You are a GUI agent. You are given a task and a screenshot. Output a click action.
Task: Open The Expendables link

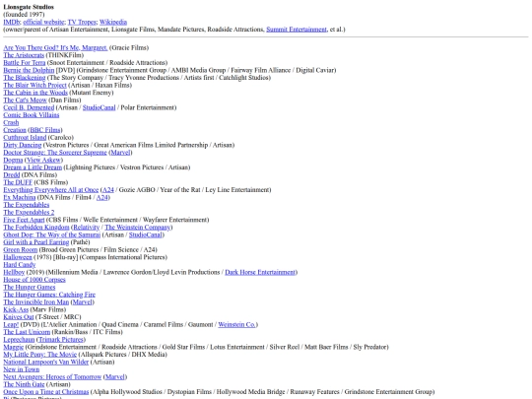[x=27, y=205]
